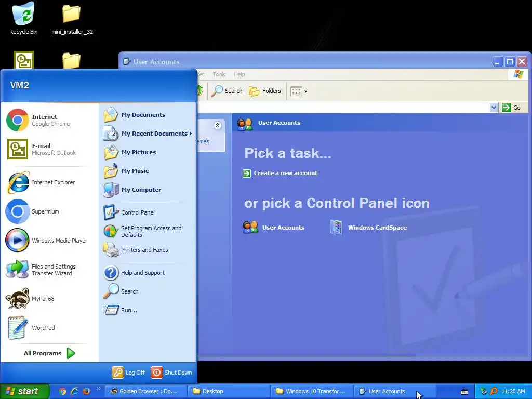The width and height of the screenshot is (532, 399).
Task: Open Microsoft Outlook E-mail entry
Action: [x=49, y=149]
